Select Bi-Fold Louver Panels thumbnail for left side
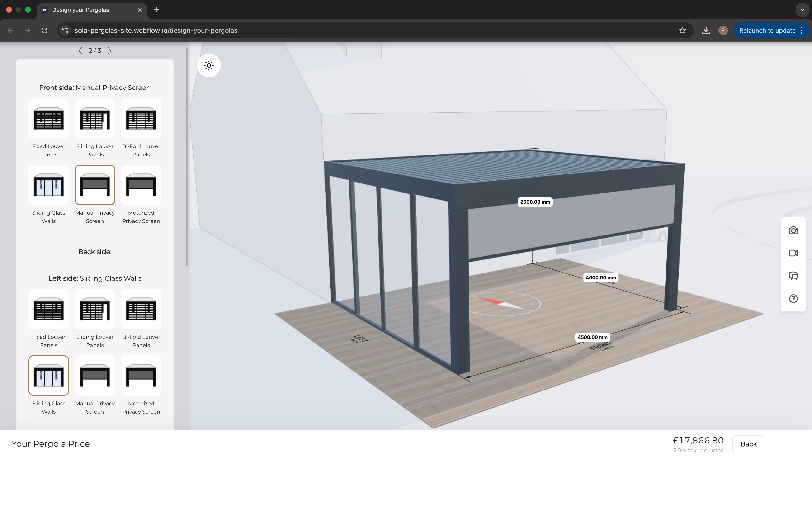This screenshot has height=508, width=812. pos(141,309)
